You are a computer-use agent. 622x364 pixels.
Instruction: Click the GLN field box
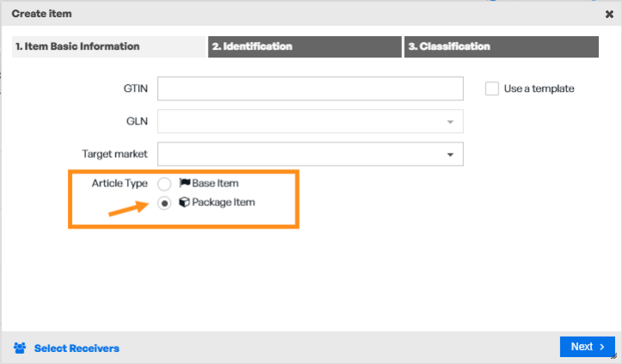[x=310, y=121]
